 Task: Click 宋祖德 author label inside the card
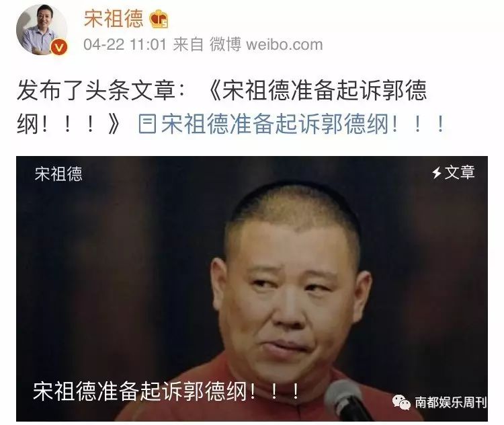tap(58, 173)
